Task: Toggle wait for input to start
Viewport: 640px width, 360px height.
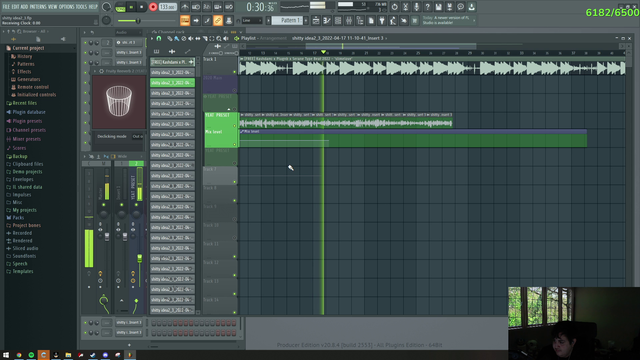Action: coord(196,7)
